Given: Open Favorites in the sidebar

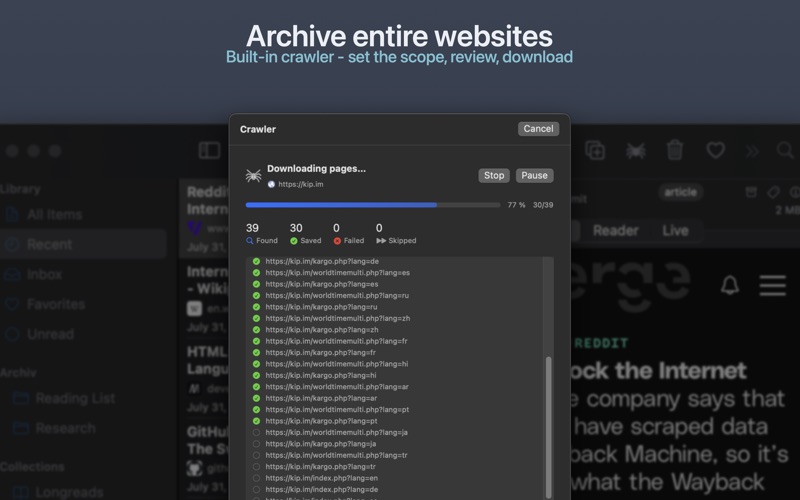Looking at the screenshot, I should [x=83, y=304].
